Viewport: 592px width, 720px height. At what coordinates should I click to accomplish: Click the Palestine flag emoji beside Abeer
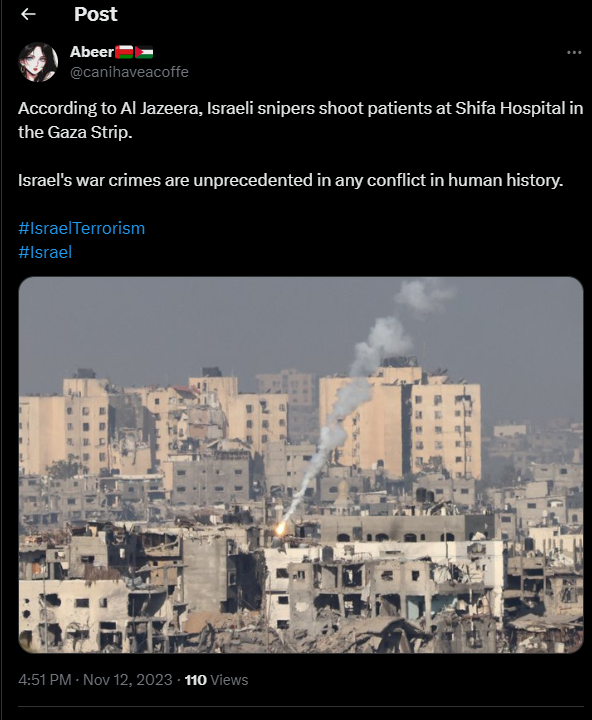(144, 52)
